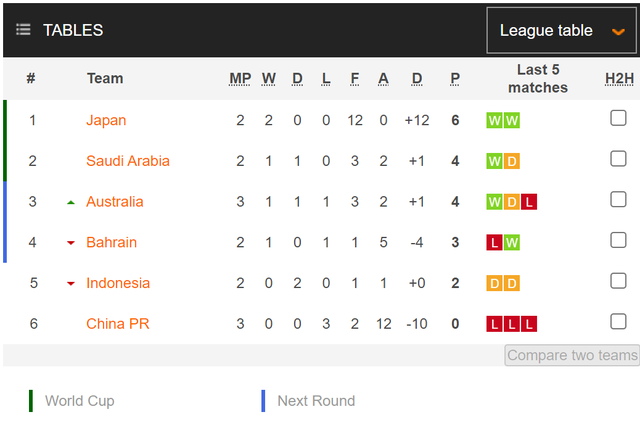Click the green World Cup legend marker
Screen dimensions: 640x433
point(31,401)
